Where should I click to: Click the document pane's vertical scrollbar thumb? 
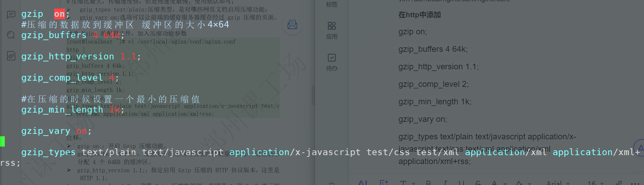click(x=313, y=95)
